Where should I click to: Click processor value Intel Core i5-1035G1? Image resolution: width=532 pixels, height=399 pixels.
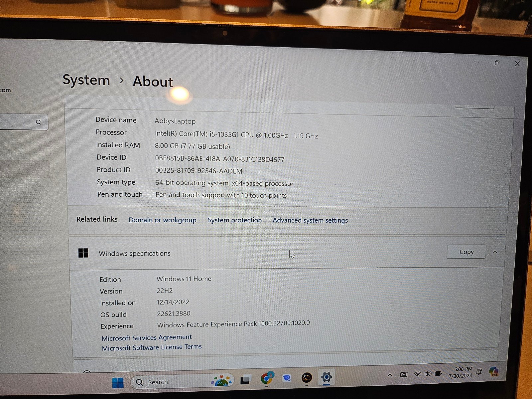point(236,134)
